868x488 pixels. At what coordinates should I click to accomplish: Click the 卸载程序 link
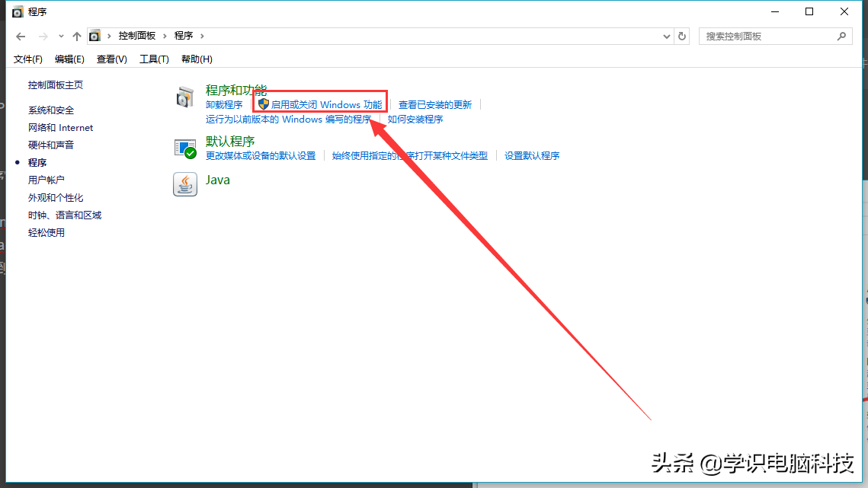coord(223,104)
